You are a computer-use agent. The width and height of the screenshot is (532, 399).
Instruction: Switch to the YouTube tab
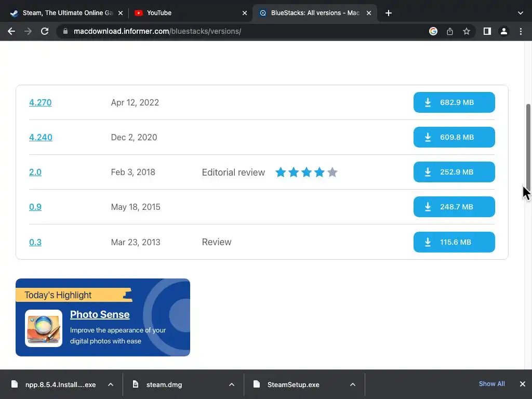pyautogui.click(x=191, y=13)
